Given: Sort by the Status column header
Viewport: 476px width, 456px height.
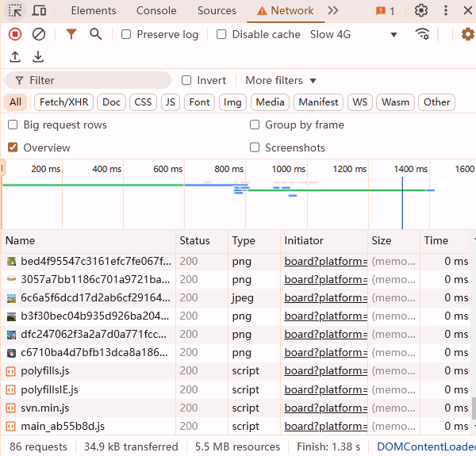Looking at the screenshot, I should [202, 241].
